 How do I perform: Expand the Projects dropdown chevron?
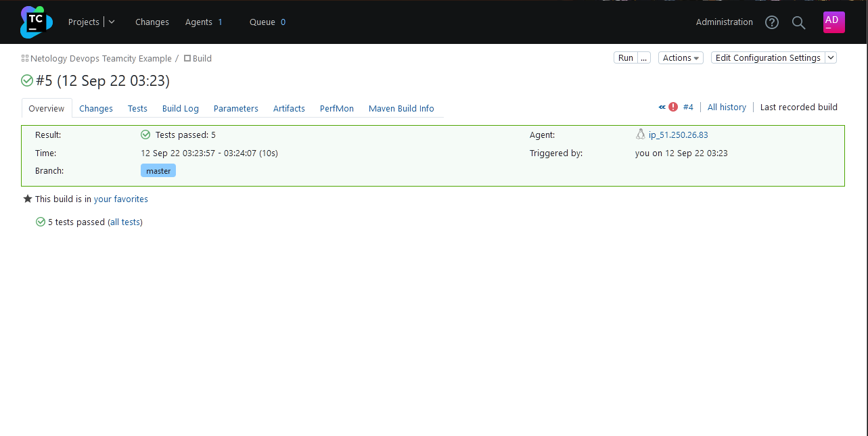pyautogui.click(x=111, y=22)
